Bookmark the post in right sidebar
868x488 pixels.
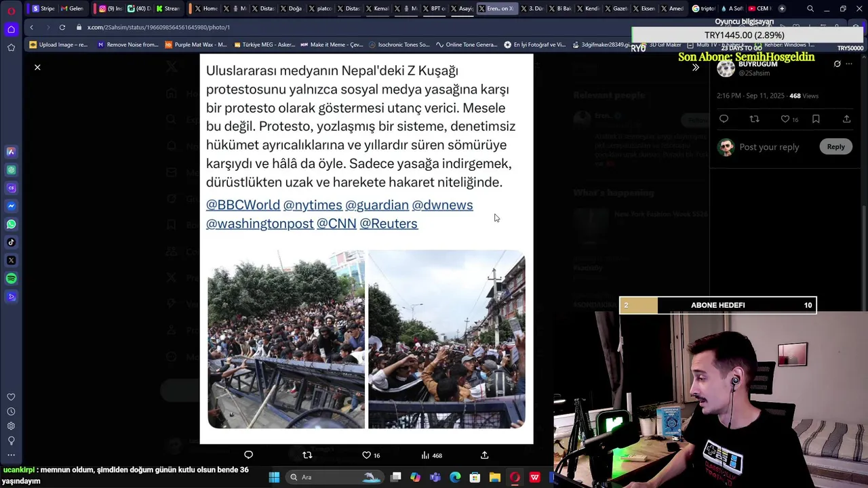[x=816, y=119]
